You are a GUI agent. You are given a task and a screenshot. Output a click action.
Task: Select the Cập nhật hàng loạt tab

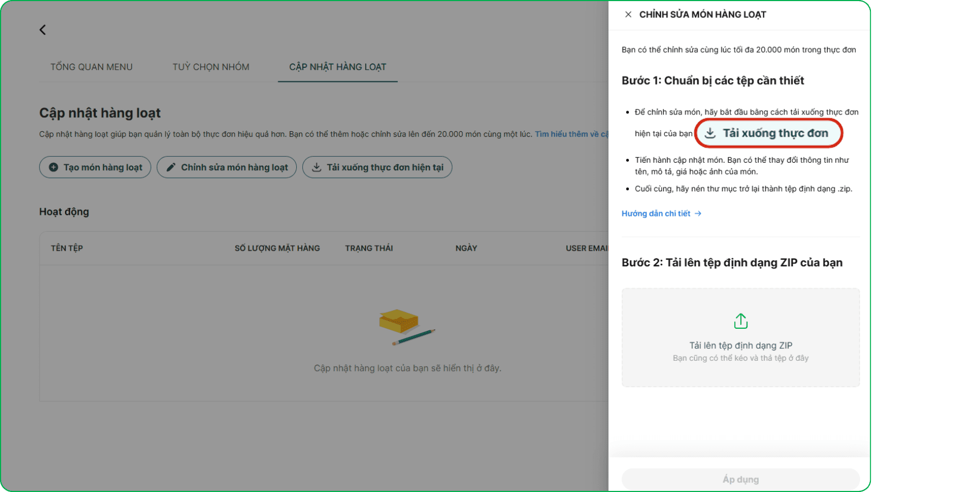[337, 67]
